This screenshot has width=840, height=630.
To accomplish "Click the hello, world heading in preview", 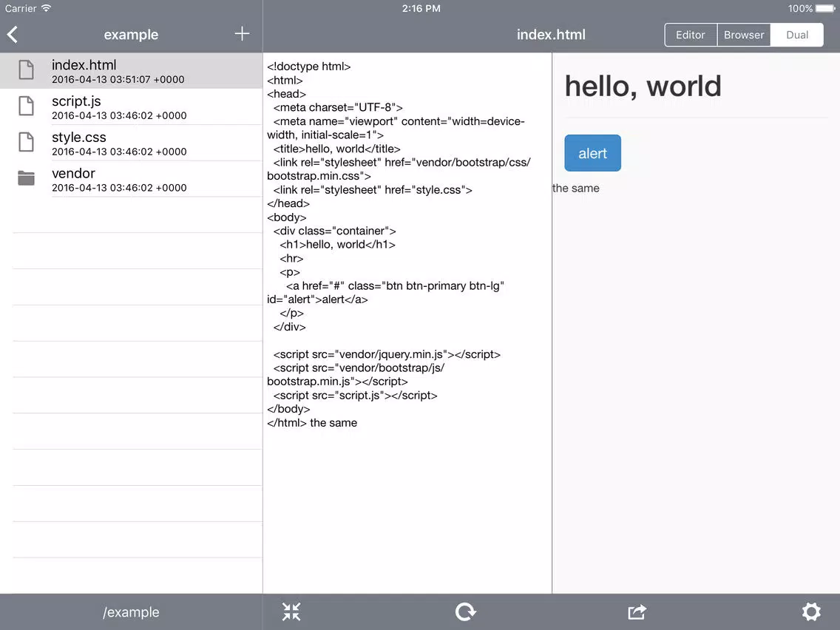I will (643, 86).
